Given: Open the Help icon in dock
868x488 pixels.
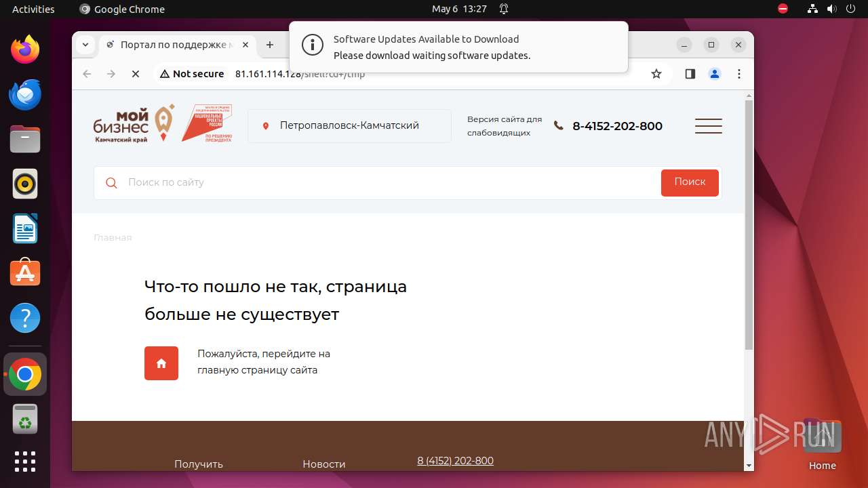Looking at the screenshot, I should pos(25,318).
